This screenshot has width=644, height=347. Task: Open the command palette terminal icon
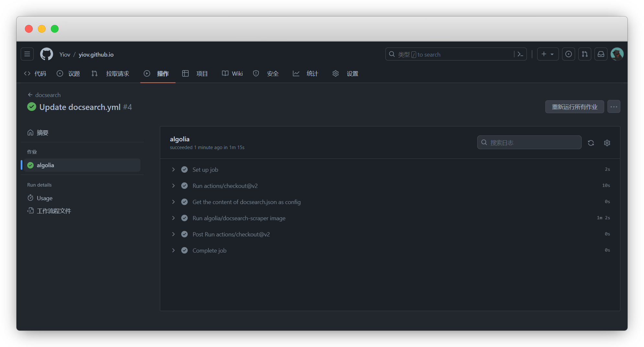520,54
